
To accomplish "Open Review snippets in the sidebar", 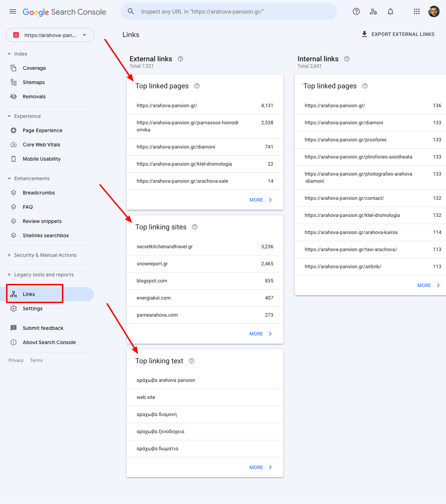I will click(x=42, y=221).
